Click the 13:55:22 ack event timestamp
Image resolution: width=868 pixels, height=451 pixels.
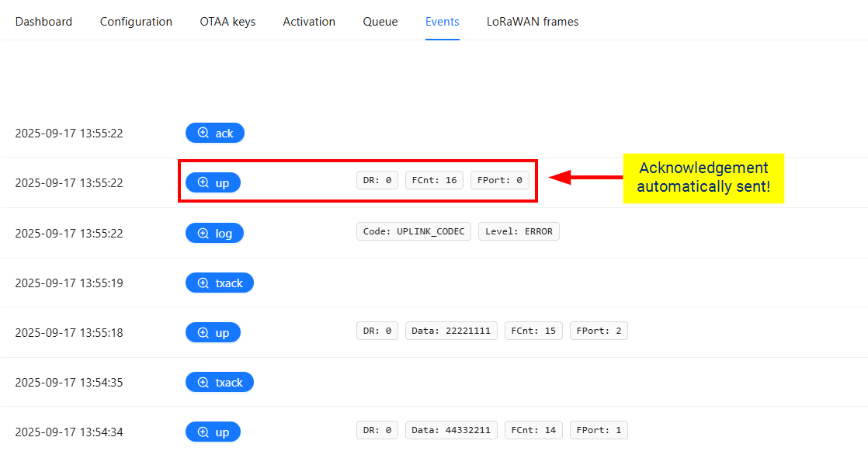69,134
